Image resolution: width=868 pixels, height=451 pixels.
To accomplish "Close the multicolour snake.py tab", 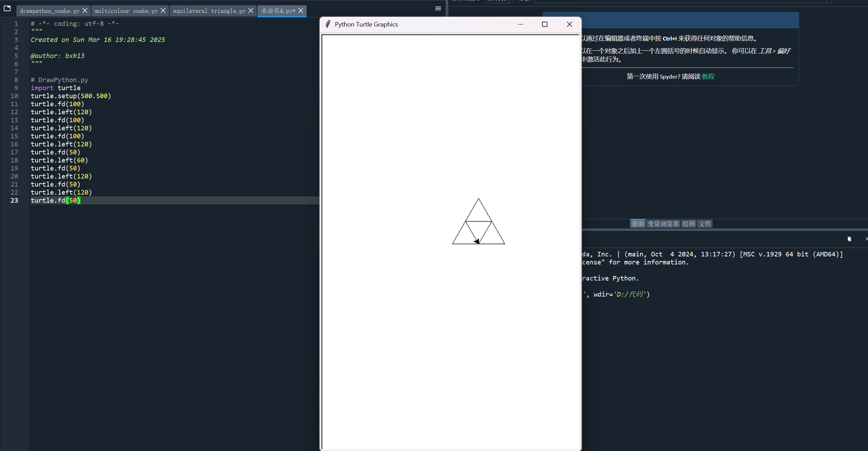I will [x=163, y=11].
